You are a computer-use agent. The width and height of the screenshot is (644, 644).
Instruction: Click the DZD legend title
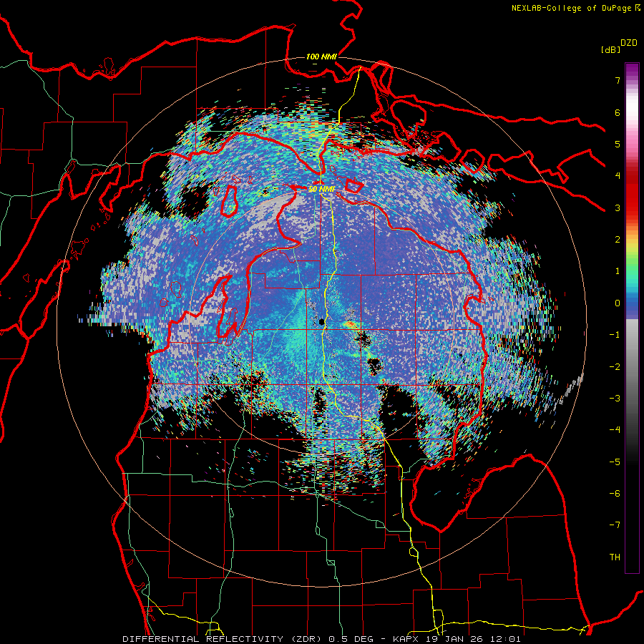[629, 43]
